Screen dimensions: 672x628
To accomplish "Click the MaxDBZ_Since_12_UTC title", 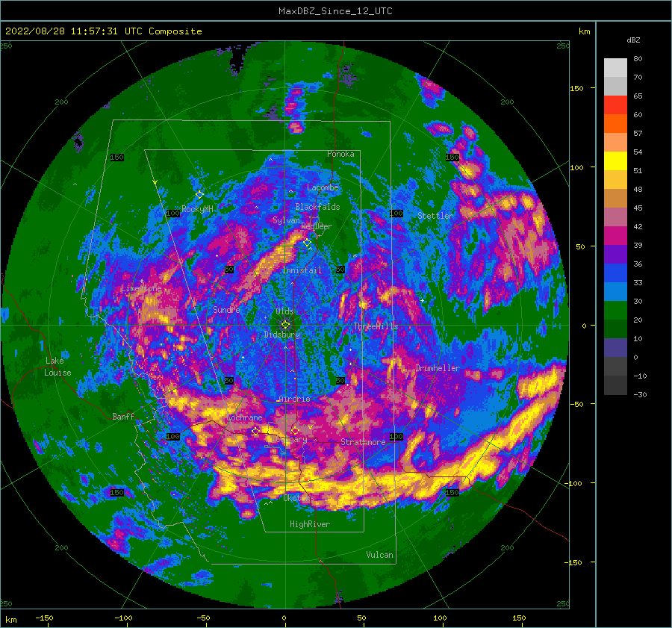I will pyautogui.click(x=335, y=11).
